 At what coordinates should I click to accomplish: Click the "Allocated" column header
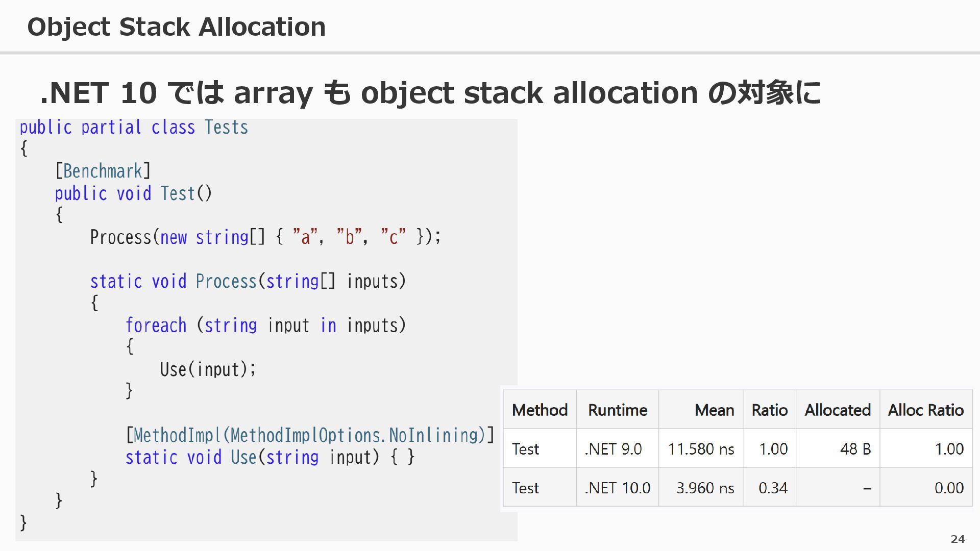coord(838,410)
